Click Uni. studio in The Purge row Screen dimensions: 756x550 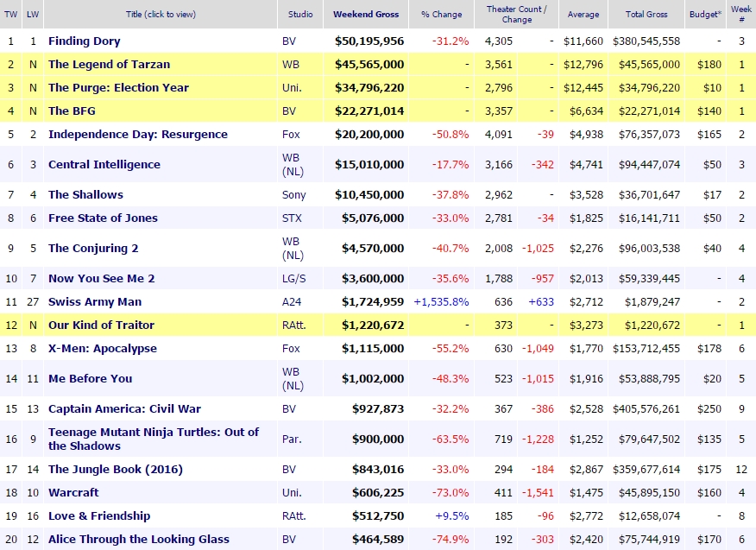(x=292, y=87)
